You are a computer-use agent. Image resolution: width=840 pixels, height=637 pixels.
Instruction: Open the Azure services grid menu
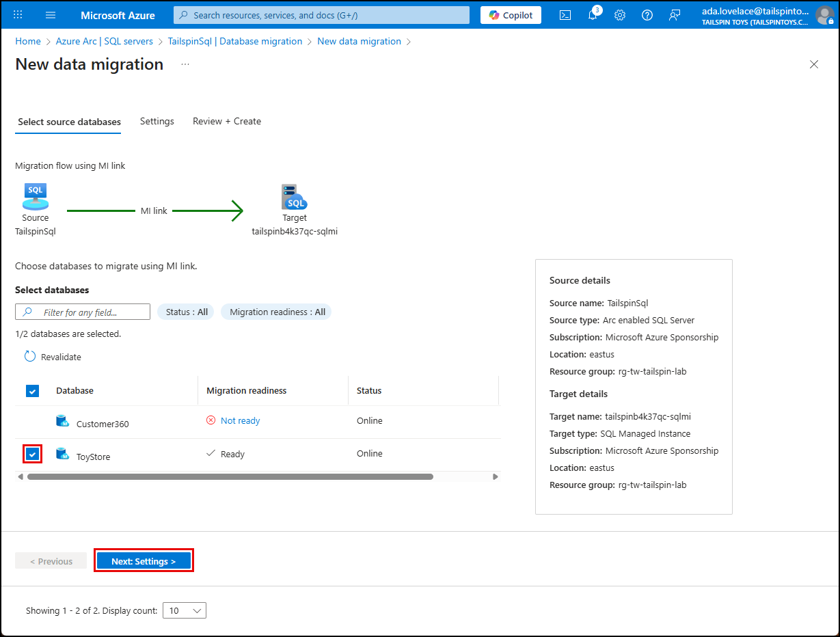(x=16, y=14)
